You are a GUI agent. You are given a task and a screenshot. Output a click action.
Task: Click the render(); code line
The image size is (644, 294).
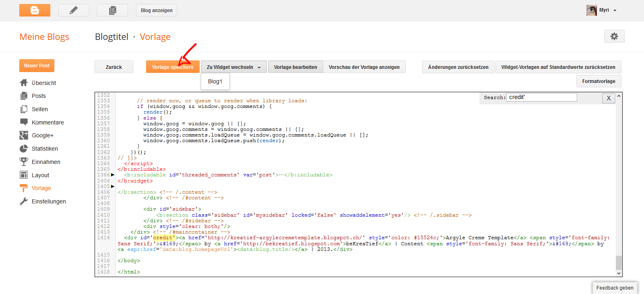pyautogui.click(x=158, y=112)
